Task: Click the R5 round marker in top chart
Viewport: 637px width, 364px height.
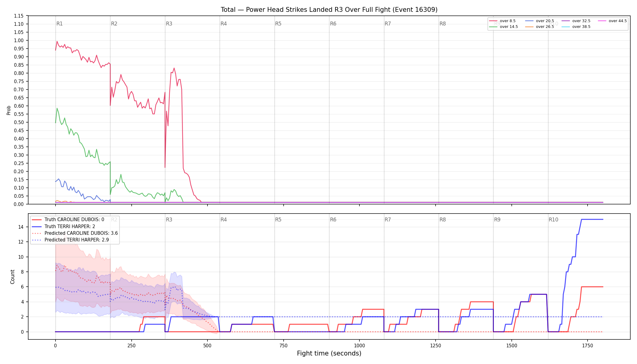Action: [278, 24]
